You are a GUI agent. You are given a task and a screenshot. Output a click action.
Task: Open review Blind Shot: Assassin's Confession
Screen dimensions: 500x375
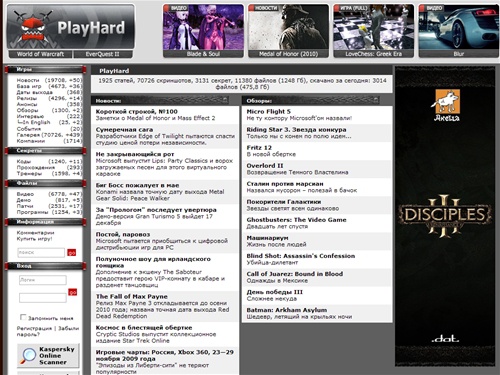pos(301,256)
